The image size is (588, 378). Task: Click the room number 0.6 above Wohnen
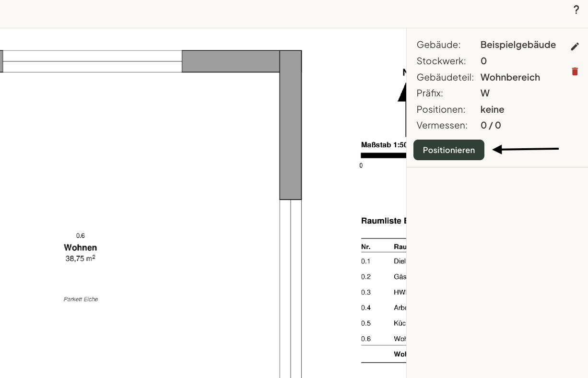81,236
